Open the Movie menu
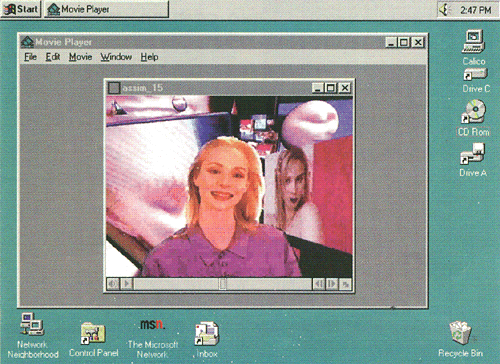Viewport: 500px width, 364px height. (80, 57)
